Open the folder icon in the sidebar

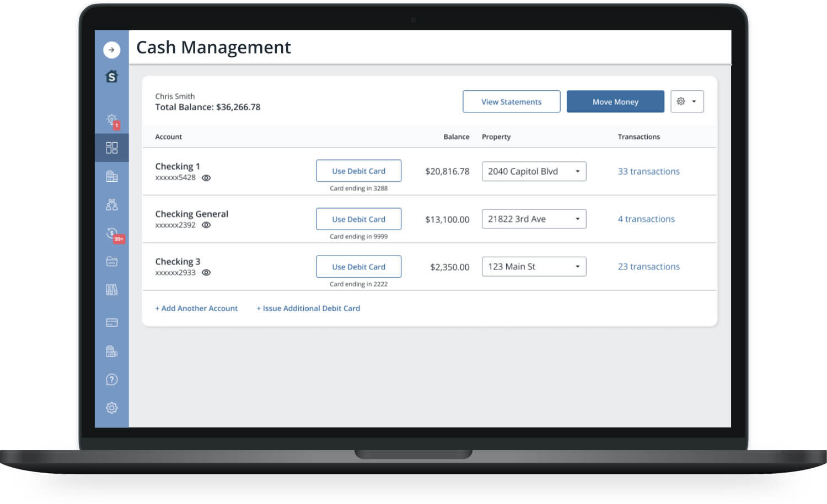pyautogui.click(x=111, y=262)
